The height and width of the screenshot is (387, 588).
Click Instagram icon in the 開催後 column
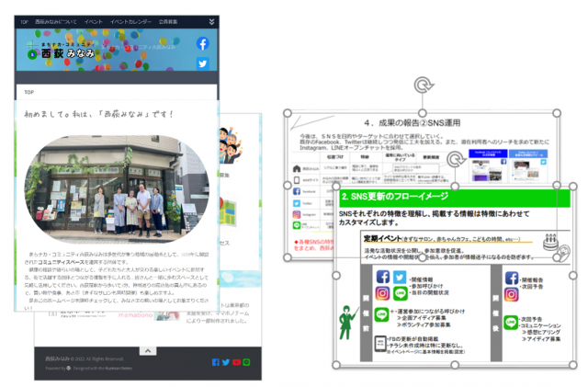pyautogui.click(x=511, y=295)
